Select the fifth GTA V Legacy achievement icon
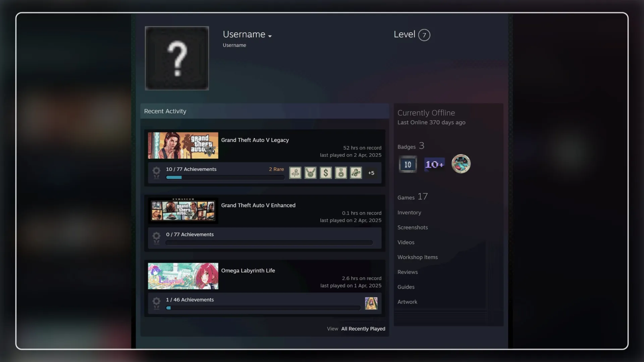644x362 pixels. coord(356,173)
